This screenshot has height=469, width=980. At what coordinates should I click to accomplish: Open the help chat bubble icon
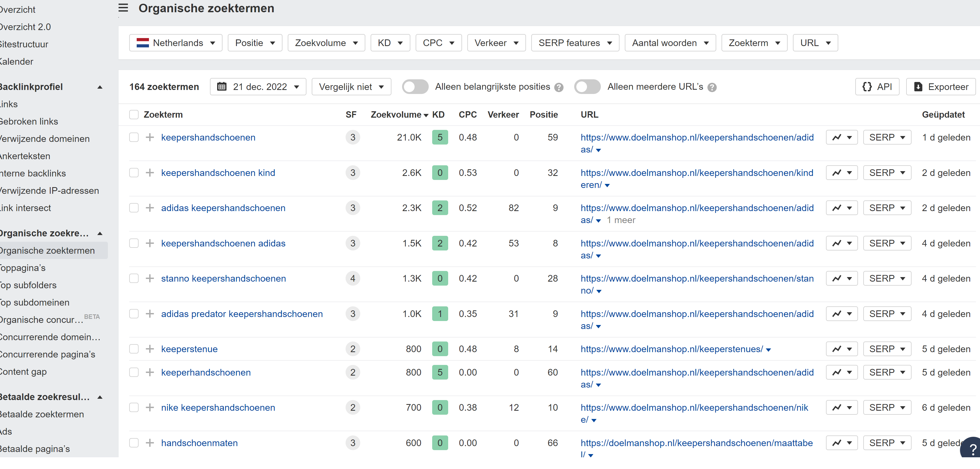[x=971, y=449]
